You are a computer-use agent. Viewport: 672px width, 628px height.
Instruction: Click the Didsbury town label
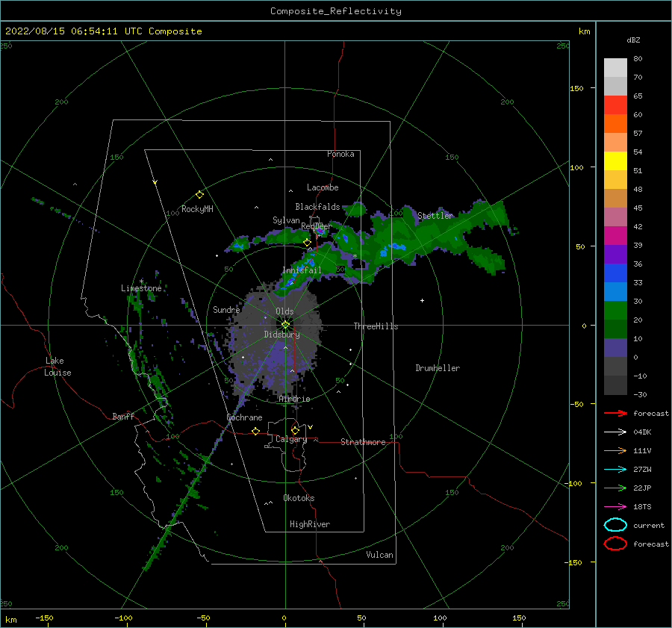[x=281, y=335]
